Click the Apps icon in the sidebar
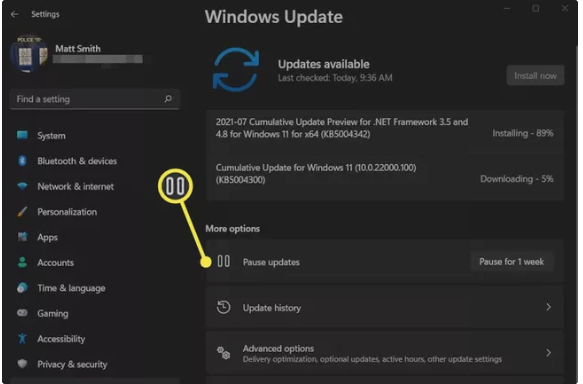 22,237
